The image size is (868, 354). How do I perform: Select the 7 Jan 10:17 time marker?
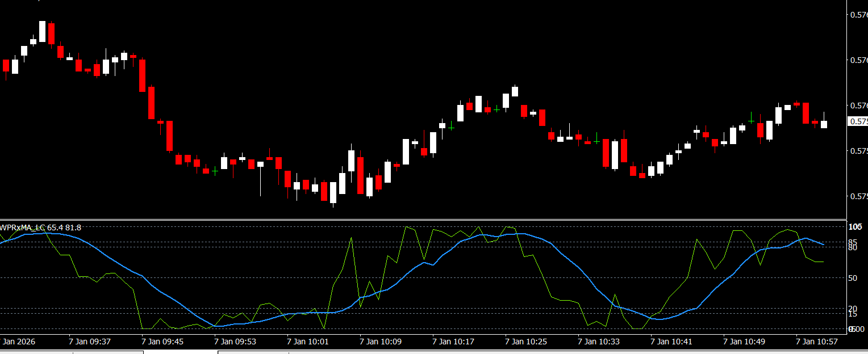[x=453, y=342]
